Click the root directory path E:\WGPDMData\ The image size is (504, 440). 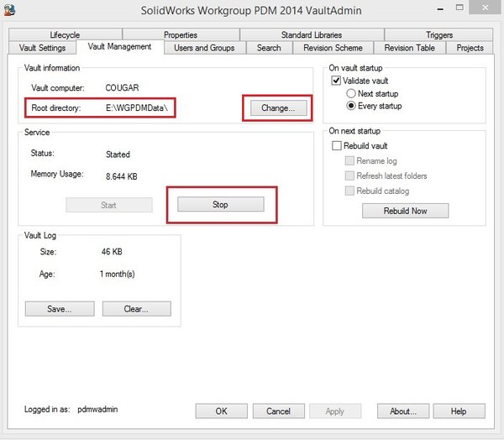click(137, 108)
